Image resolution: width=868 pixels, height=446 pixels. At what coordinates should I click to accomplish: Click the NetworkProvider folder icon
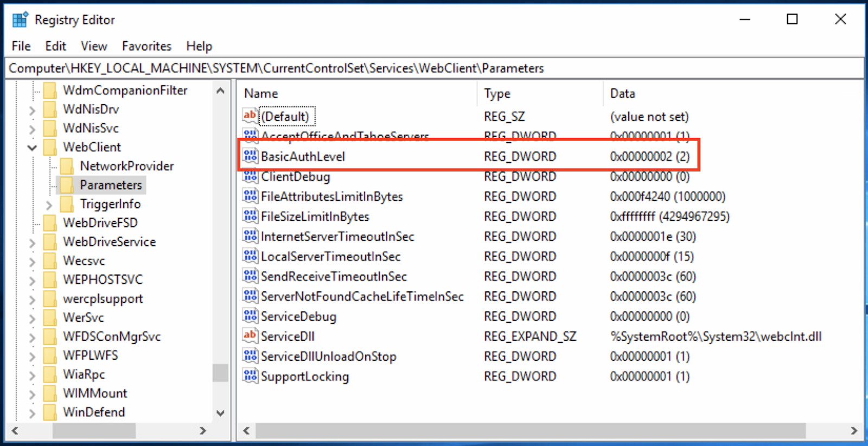(67, 166)
